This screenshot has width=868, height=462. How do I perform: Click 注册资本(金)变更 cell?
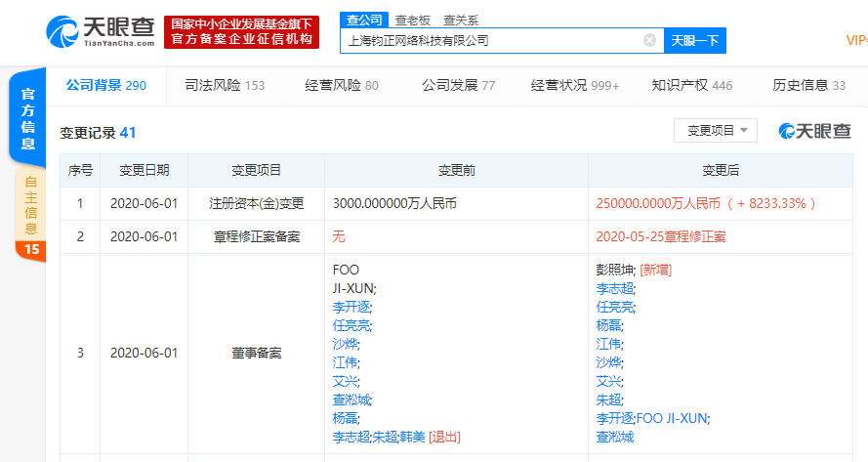click(257, 203)
